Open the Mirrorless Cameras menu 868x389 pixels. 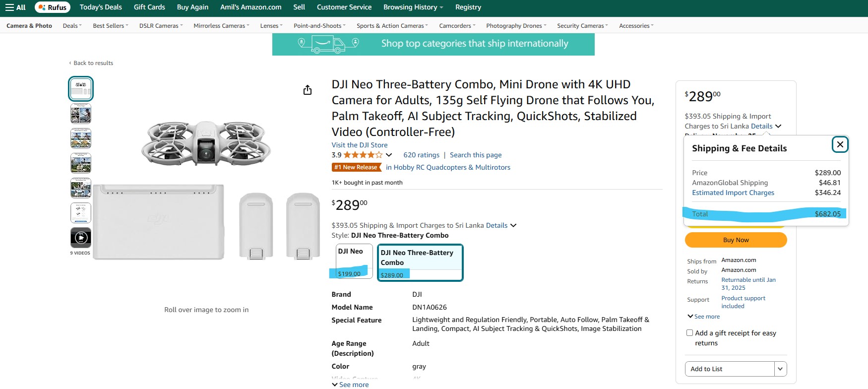coord(221,26)
